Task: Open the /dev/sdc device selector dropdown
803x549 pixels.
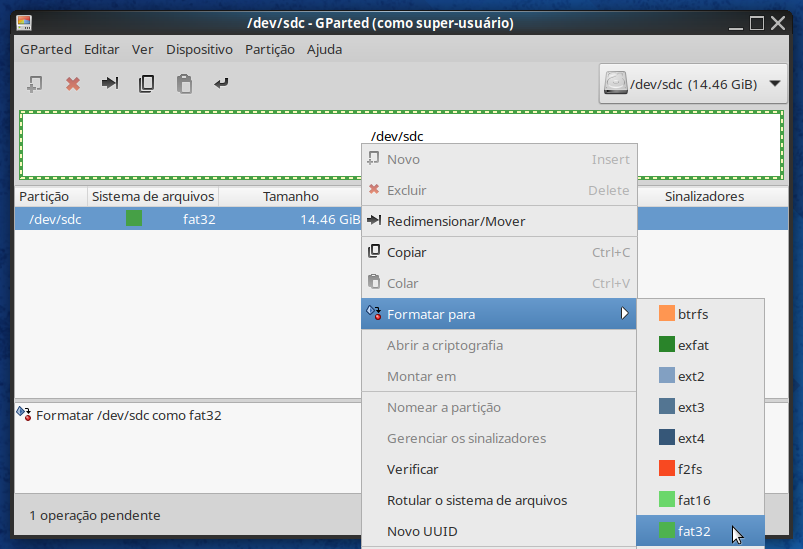Action: click(693, 84)
